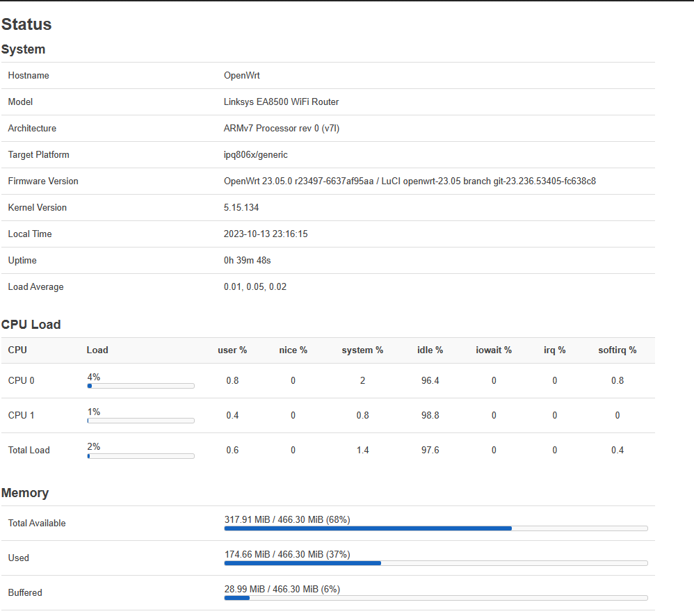The height and width of the screenshot is (616, 694).
Task: Click the CPU 1 load progress bar
Action: 140,421
